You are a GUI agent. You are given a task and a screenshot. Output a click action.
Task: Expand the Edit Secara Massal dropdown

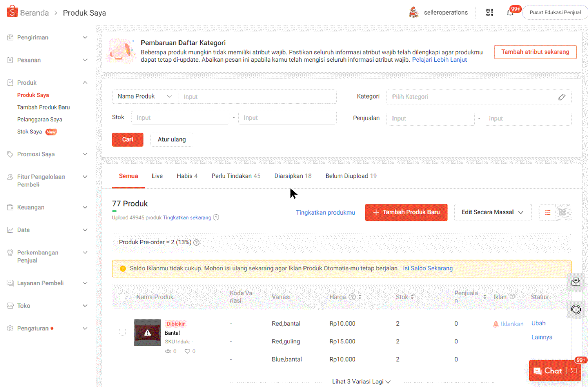tap(492, 212)
